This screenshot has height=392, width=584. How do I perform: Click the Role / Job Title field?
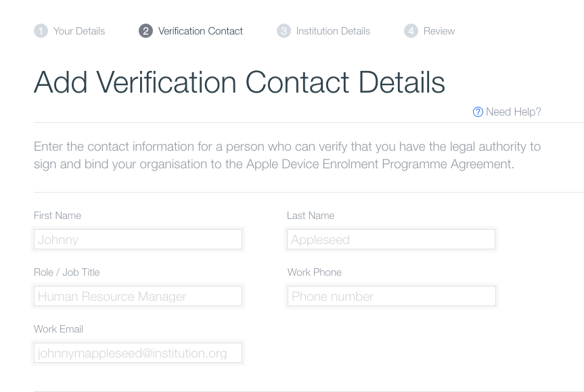[x=138, y=296]
